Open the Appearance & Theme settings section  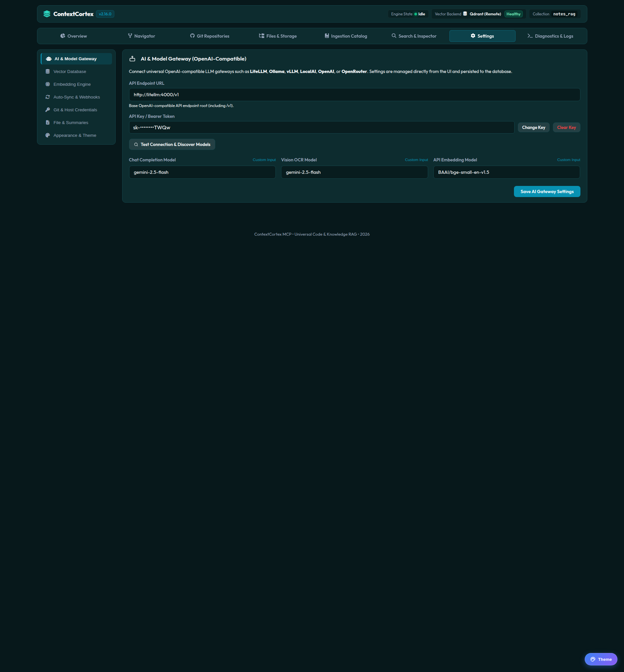point(76,135)
